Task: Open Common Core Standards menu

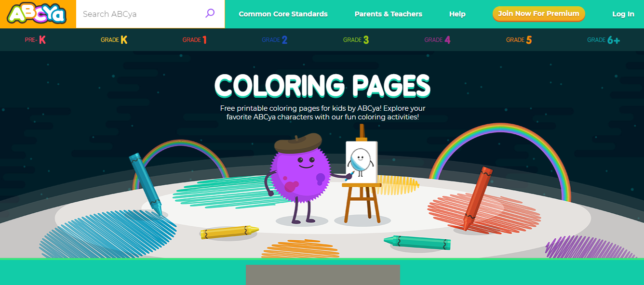Action: [x=283, y=14]
